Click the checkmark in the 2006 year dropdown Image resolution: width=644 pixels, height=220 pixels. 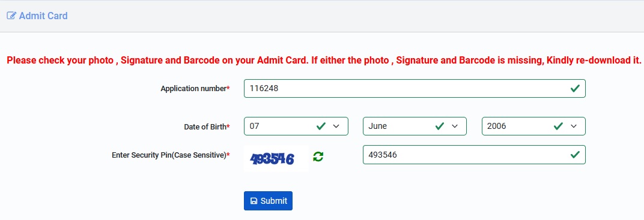[x=558, y=126]
